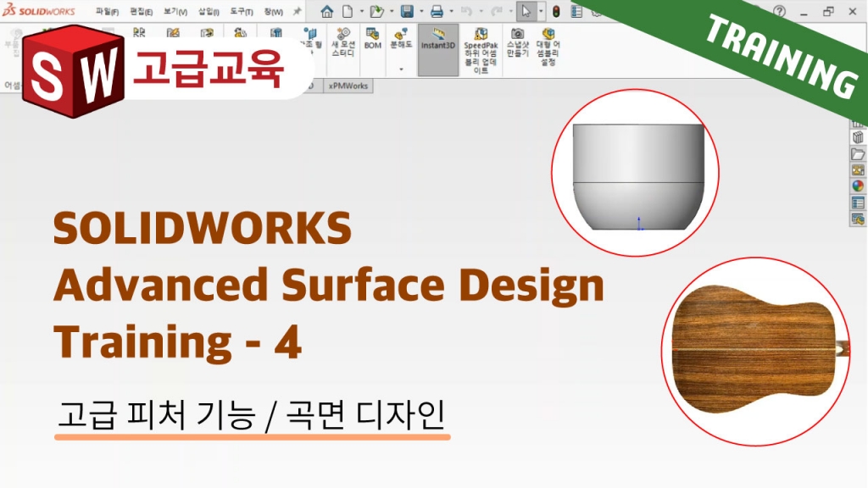The height and width of the screenshot is (488, 868).
Task: Create a new document with the blank page icon
Action: pyautogui.click(x=348, y=11)
